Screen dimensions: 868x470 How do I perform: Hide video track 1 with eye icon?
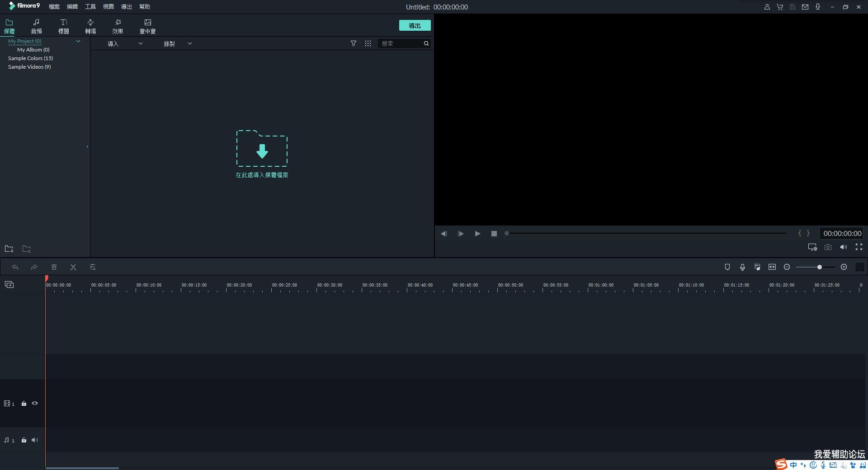35,403
